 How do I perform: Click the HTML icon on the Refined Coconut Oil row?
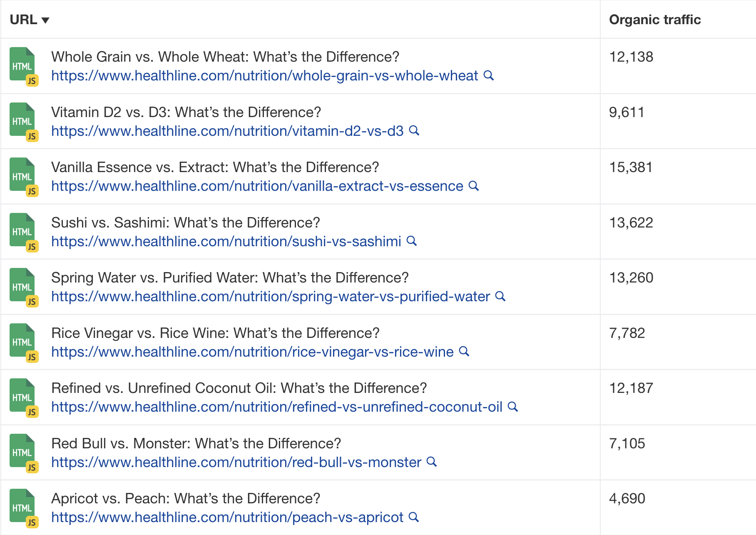tap(22, 396)
